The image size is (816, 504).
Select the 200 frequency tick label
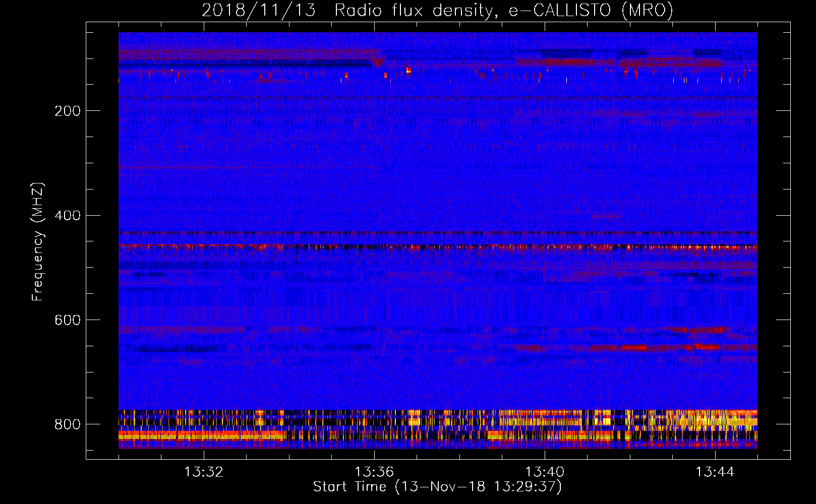(68, 111)
